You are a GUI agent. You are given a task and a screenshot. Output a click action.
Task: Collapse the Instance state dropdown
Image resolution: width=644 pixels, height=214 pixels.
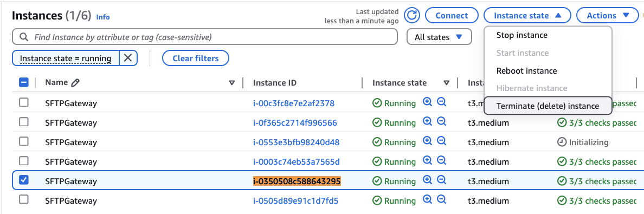(x=527, y=16)
